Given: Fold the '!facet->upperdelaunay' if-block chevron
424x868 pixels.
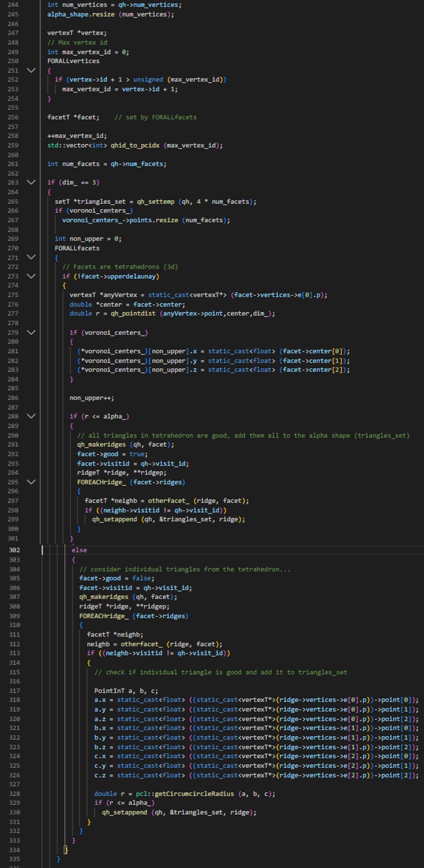Looking at the screenshot, I should click(x=31, y=276).
